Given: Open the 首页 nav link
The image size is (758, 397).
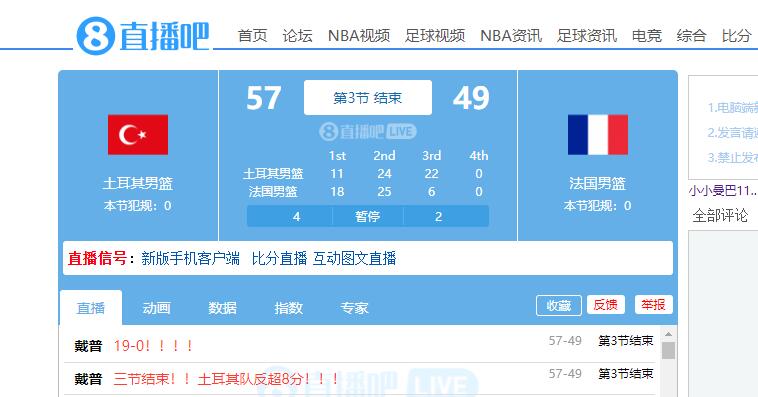Looking at the screenshot, I should click(252, 35).
